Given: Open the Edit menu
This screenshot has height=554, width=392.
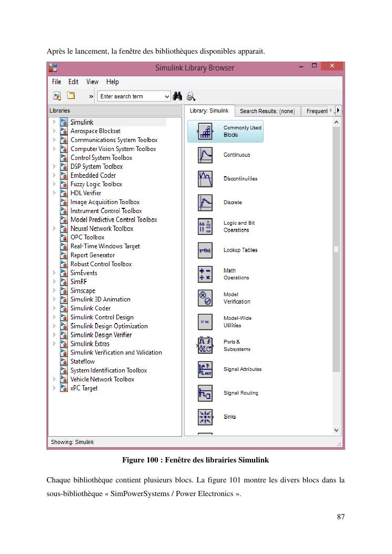Looking at the screenshot, I should pyautogui.click(x=73, y=82).
